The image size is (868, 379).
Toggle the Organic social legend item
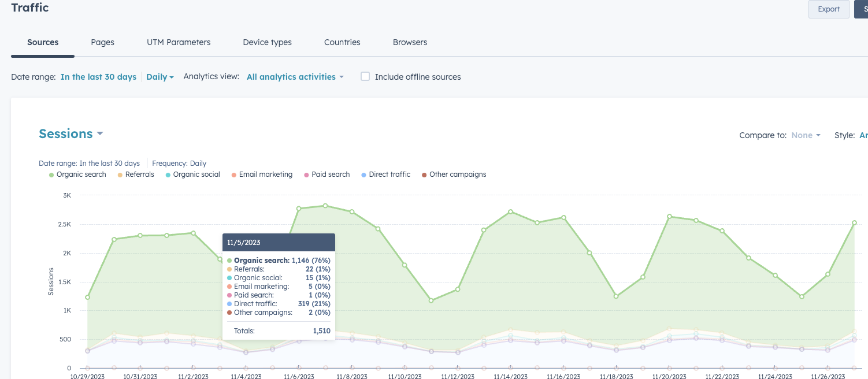(192, 174)
